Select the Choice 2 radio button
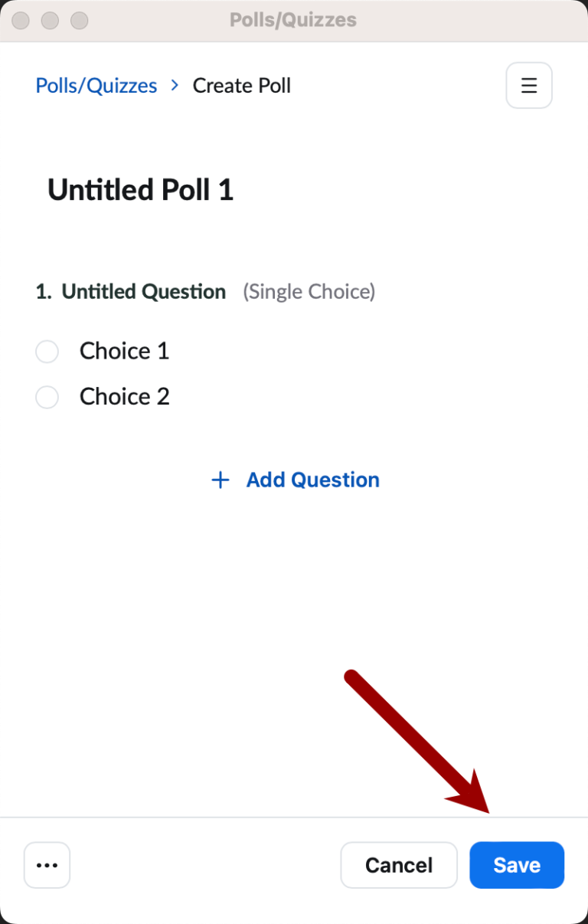Image resolution: width=588 pixels, height=924 pixels. click(x=47, y=397)
